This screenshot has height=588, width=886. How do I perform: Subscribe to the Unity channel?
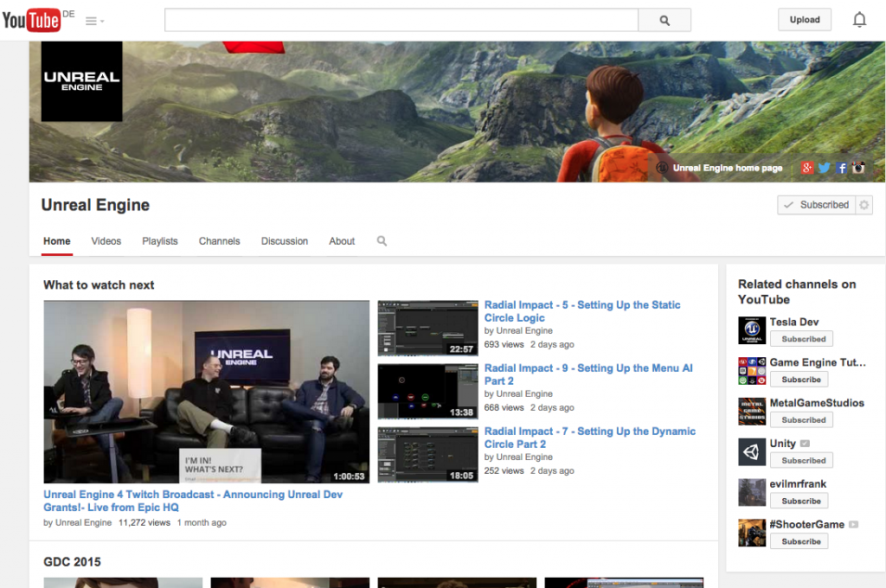point(801,459)
